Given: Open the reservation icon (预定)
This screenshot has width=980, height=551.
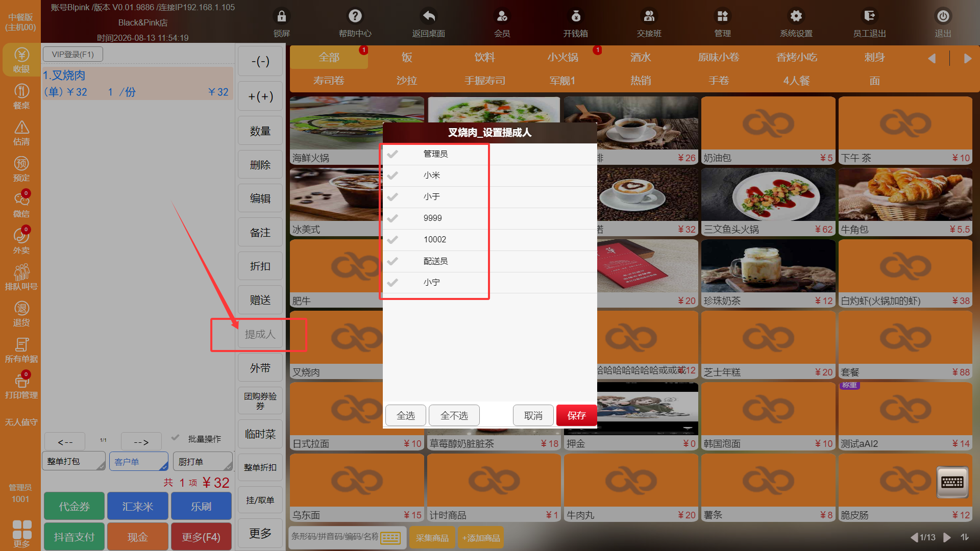Looking at the screenshot, I should pyautogui.click(x=21, y=164).
